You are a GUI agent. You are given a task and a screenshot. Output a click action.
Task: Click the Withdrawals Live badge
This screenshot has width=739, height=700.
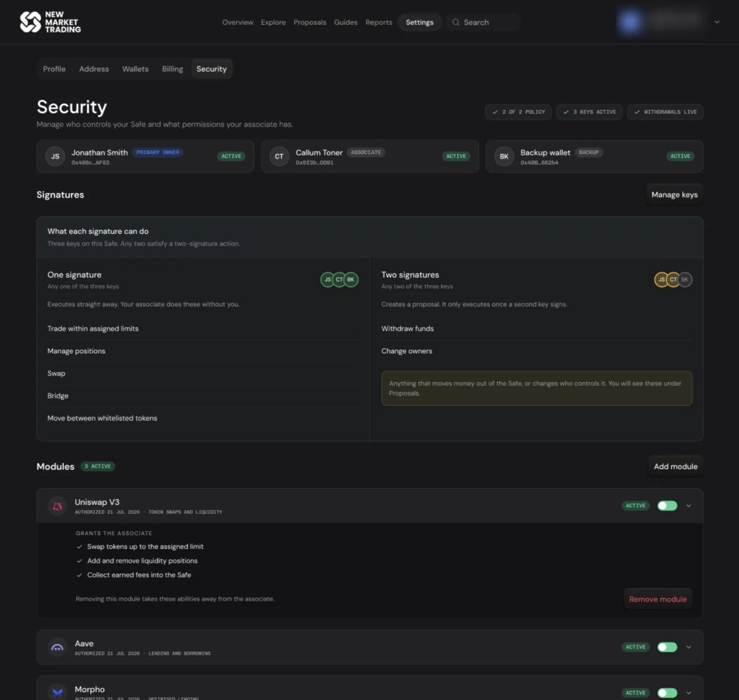(x=665, y=112)
